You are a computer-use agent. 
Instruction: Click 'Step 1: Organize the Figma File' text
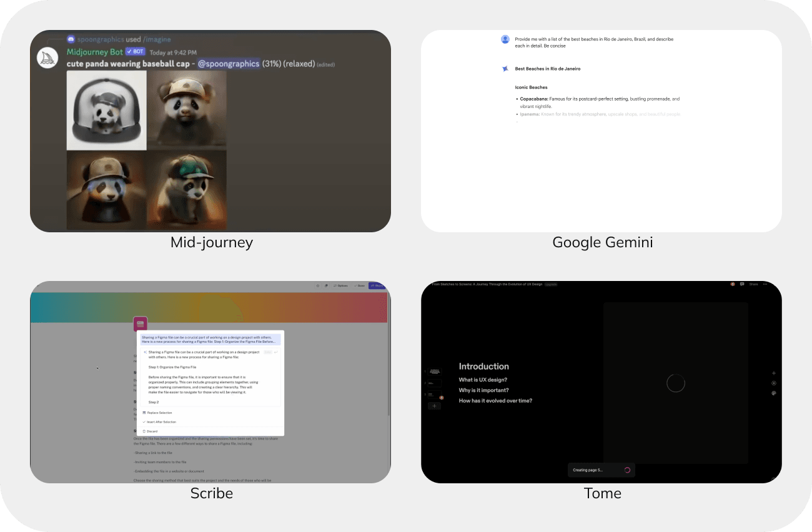pyautogui.click(x=172, y=367)
